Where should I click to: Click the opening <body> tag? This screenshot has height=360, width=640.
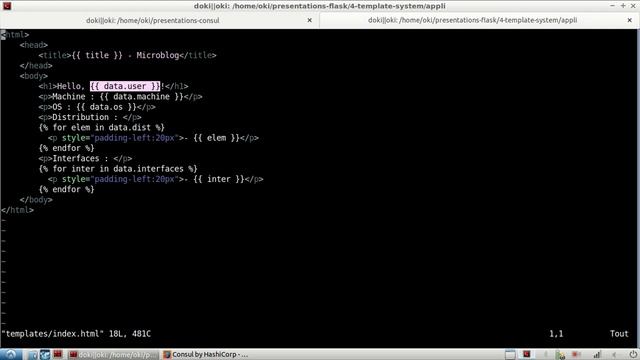coord(34,76)
